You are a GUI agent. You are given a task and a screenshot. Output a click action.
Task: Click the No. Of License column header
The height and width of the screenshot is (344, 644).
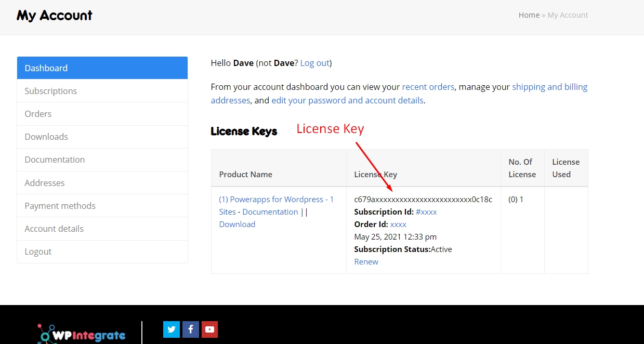pos(522,168)
